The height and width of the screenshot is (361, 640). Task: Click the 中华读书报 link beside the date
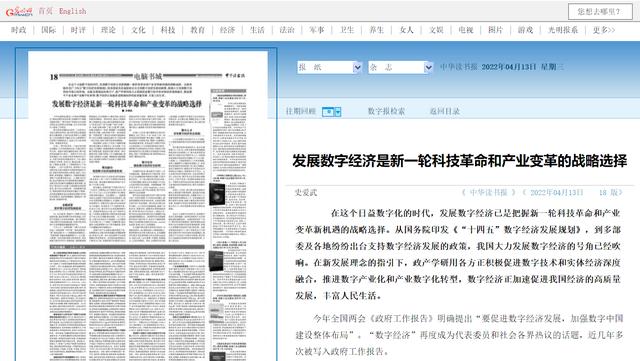tap(458, 67)
